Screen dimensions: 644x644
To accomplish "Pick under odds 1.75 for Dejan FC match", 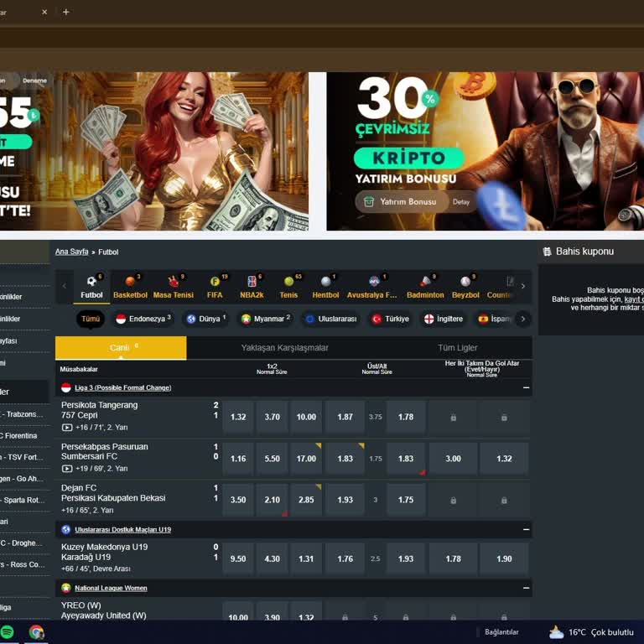I will [x=406, y=500].
